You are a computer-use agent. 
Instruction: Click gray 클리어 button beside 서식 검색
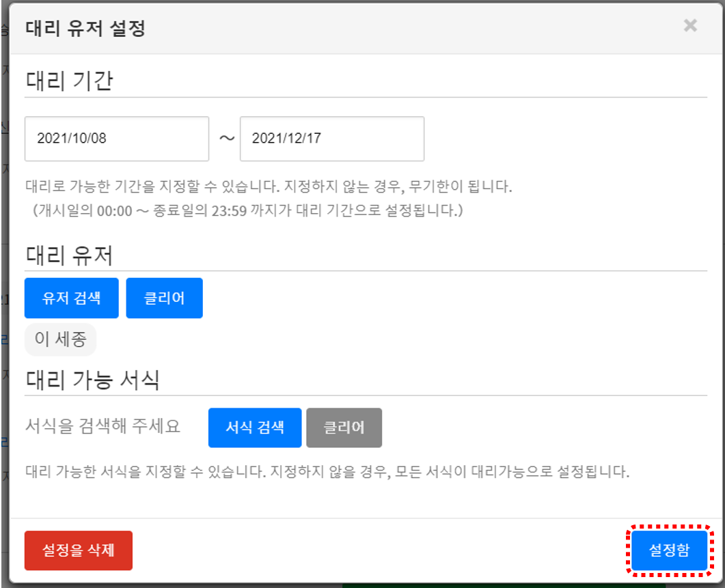pos(344,428)
